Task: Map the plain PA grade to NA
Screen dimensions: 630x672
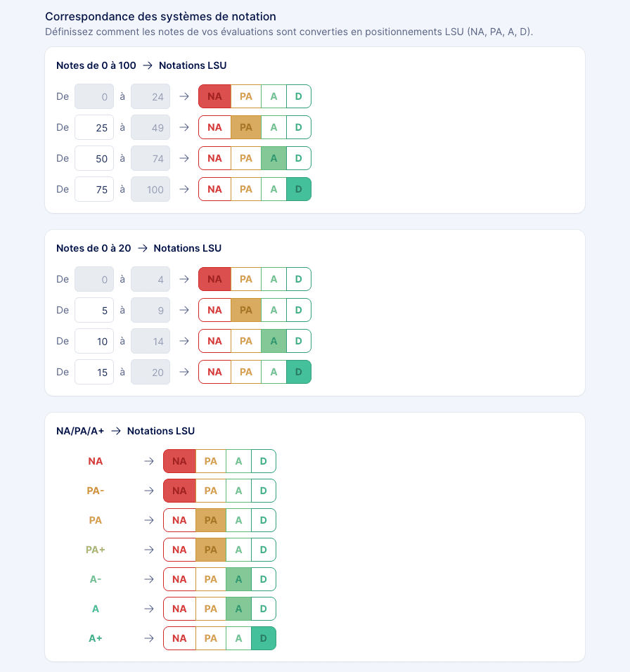Action: (179, 520)
